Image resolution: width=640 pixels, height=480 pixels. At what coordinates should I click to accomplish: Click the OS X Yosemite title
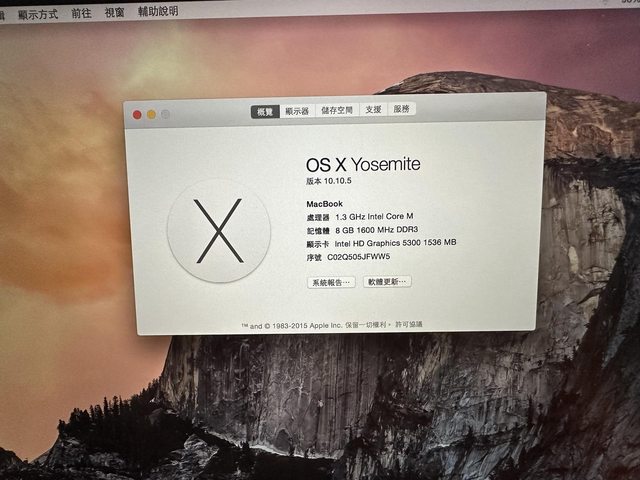click(x=363, y=164)
